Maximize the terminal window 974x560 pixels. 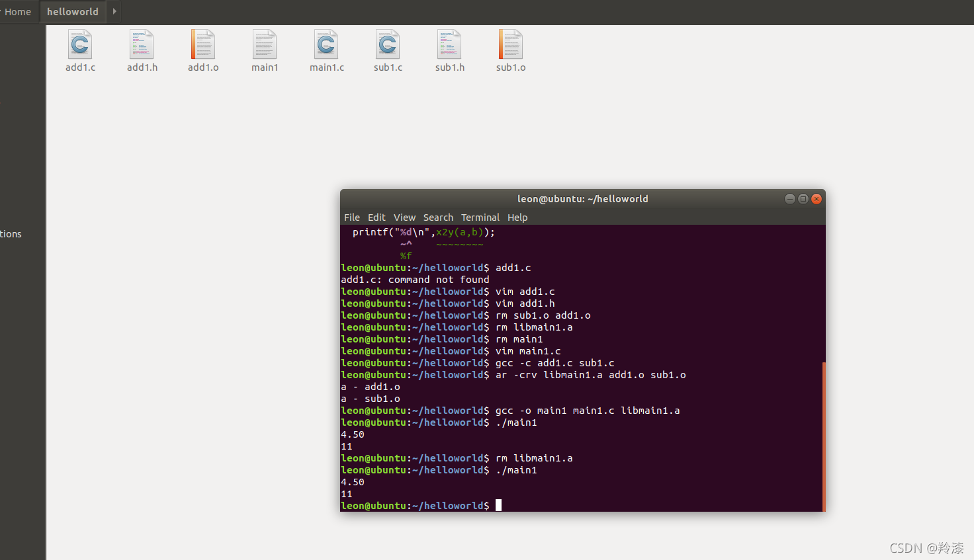pos(803,199)
